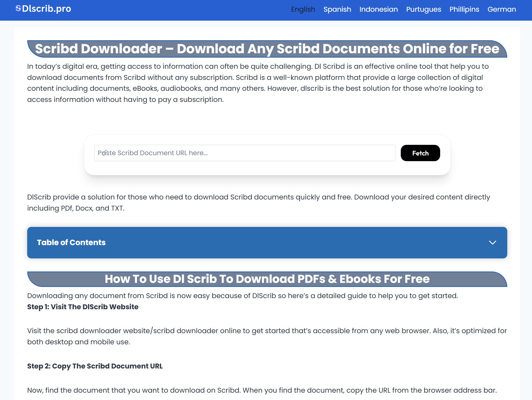The width and height of the screenshot is (532, 400).
Task: Switch to the German language page
Action: tap(501, 9)
